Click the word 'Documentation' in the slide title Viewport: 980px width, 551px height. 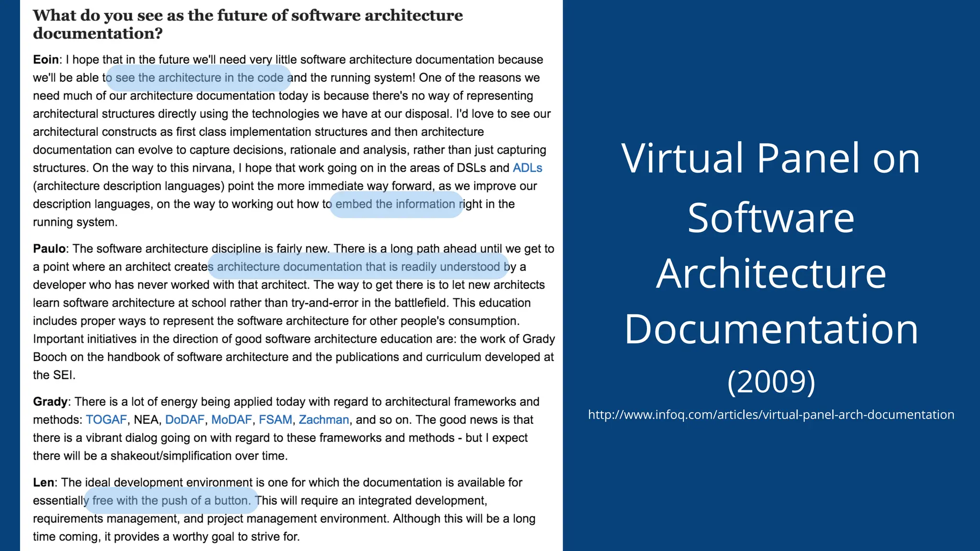tap(771, 329)
